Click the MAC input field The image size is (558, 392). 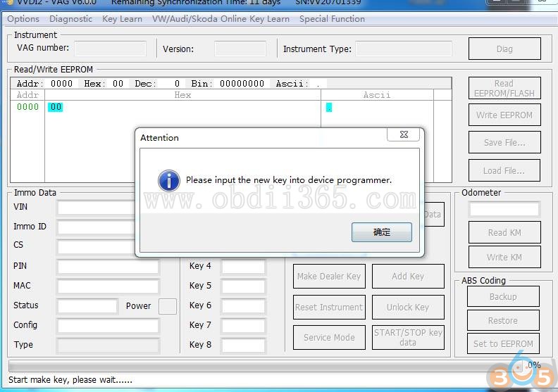point(108,286)
